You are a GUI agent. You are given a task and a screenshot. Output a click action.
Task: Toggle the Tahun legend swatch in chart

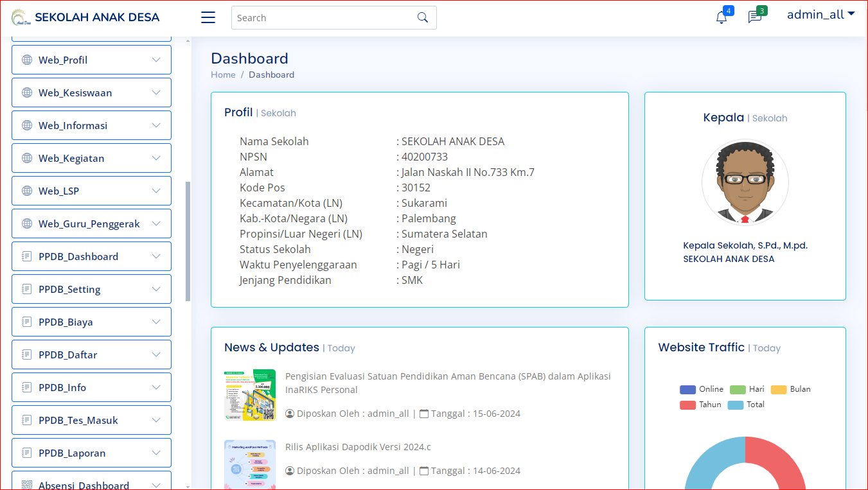click(687, 405)
